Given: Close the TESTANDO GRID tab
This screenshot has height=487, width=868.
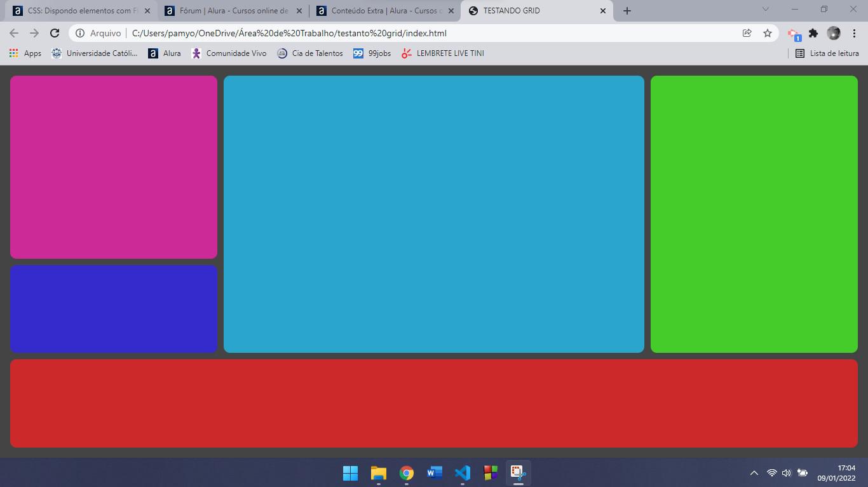Looking at the screenshot, I should coord(603,11).
